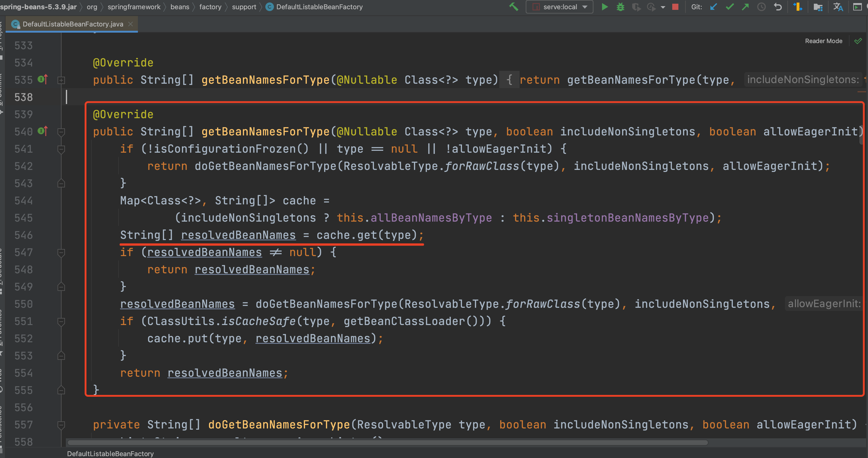The height and width of the screenshot is (458, 868).
Task: Click singletonBeanNamesByType field on line 545
Action: click(x=627, y=218)
